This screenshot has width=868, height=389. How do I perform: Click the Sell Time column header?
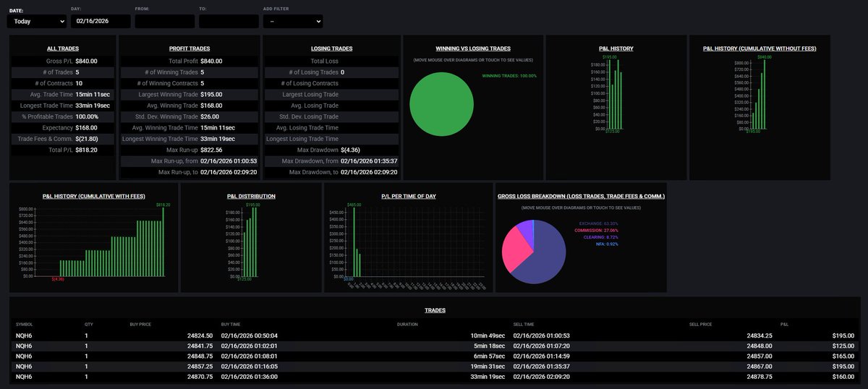coord(524,325)
